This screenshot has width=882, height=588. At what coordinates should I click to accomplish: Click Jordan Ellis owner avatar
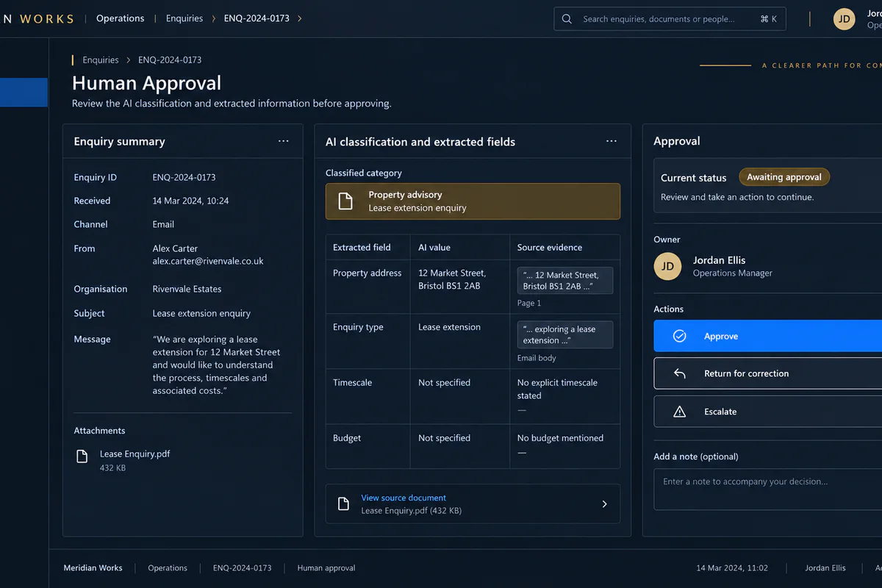tap(667, 266)
